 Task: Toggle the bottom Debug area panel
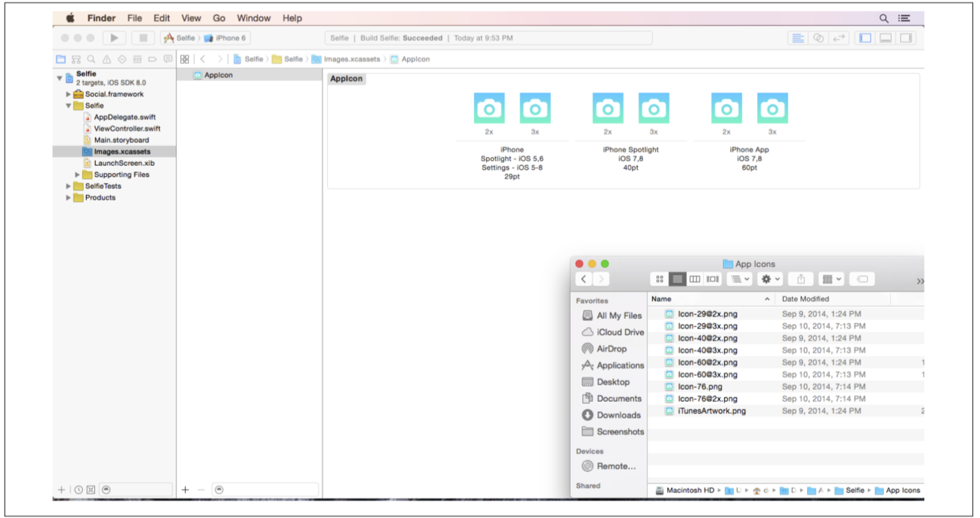pos(885,38)
